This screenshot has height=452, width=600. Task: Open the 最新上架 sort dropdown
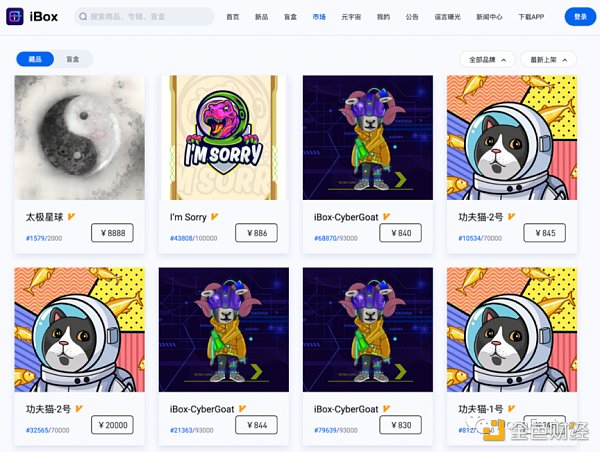(x=548, y=60)
